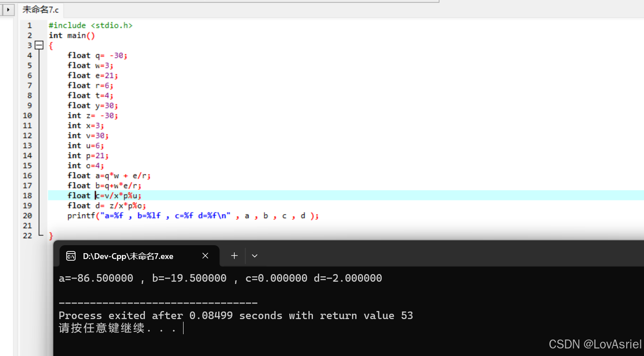This screenshot has height=356, width=644.
Task: Close the 未命名7.exe console tab
Action: pyautogui.click(x=205, y=256)
